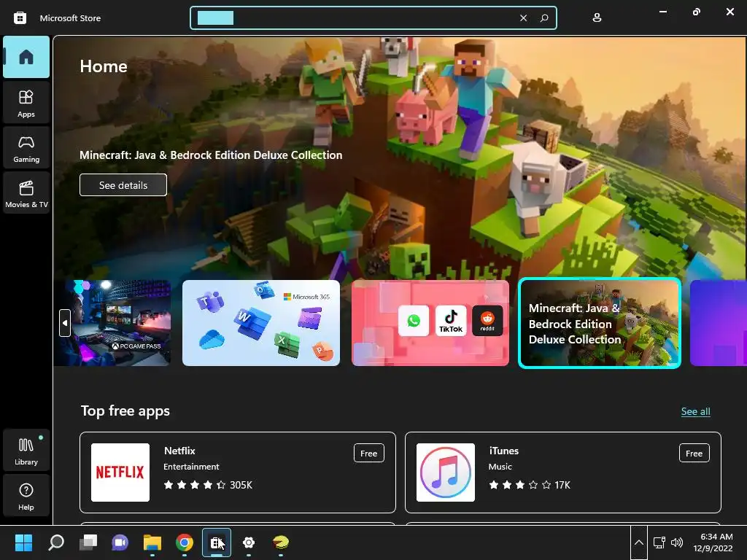
Task: Click the Microsoft Store taskbar icon
Action: [x=217, y=542]
